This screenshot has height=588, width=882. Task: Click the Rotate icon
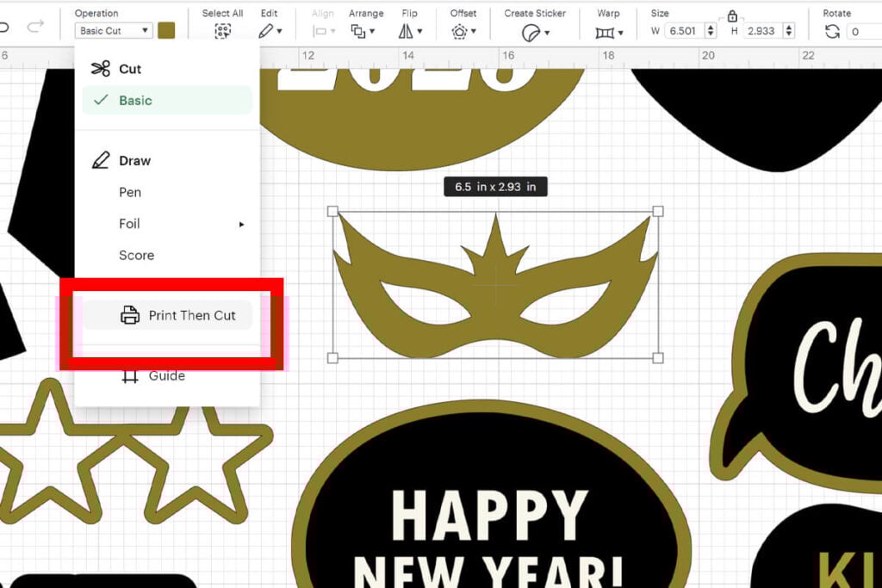pos(832,32)
